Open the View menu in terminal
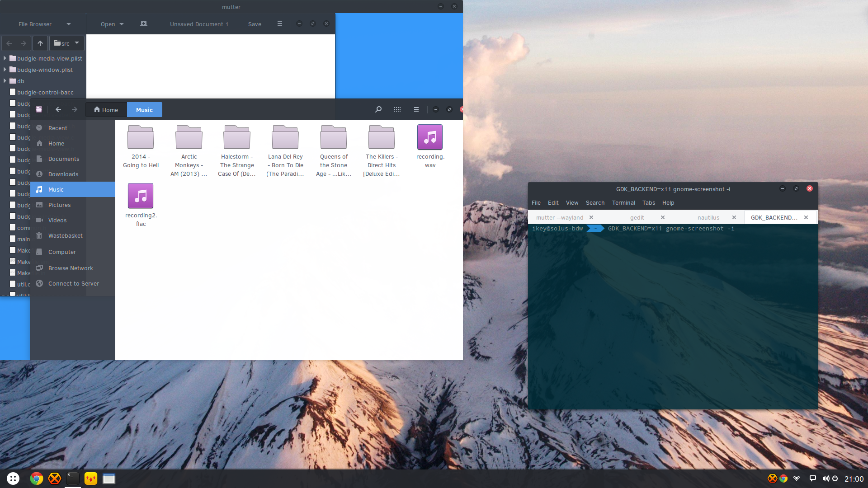Image resolution: width=868 pixels, height=488 pixels. click(x=572, y=203)
